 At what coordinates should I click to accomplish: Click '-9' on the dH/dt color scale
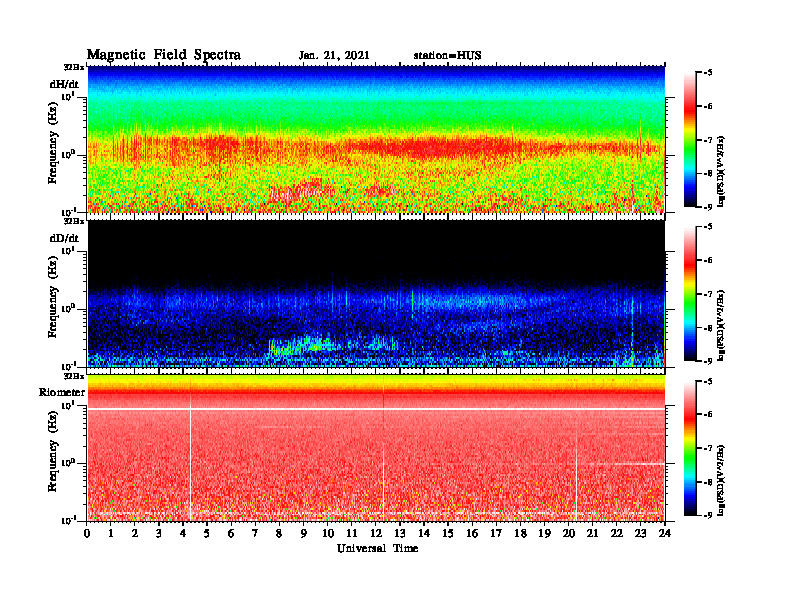[708, 207]
